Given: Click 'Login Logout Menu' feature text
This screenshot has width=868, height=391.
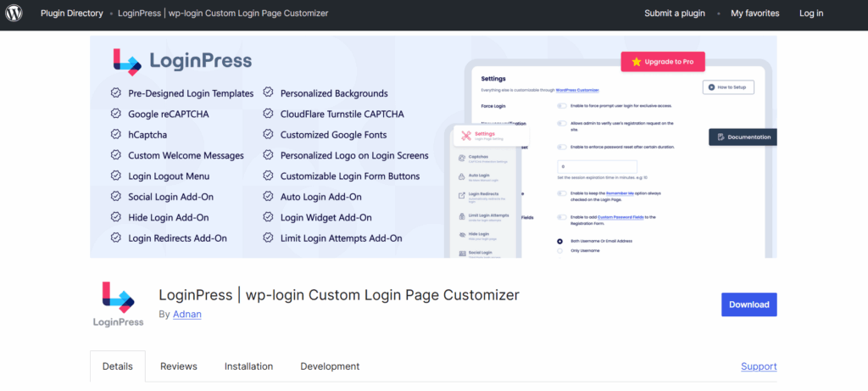Looking at the screenshot, I should pos(169,176).
